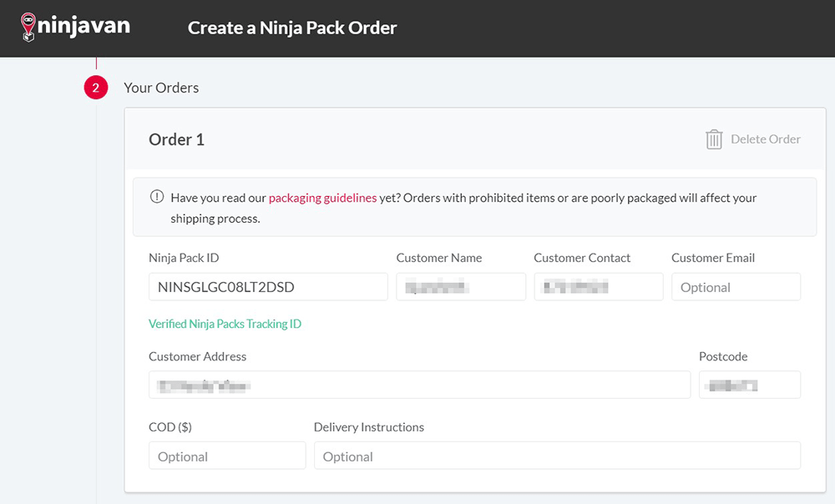This screenshot has width=835, height=504.
Task: Click the Postcode input field
Action: point(749,386)
